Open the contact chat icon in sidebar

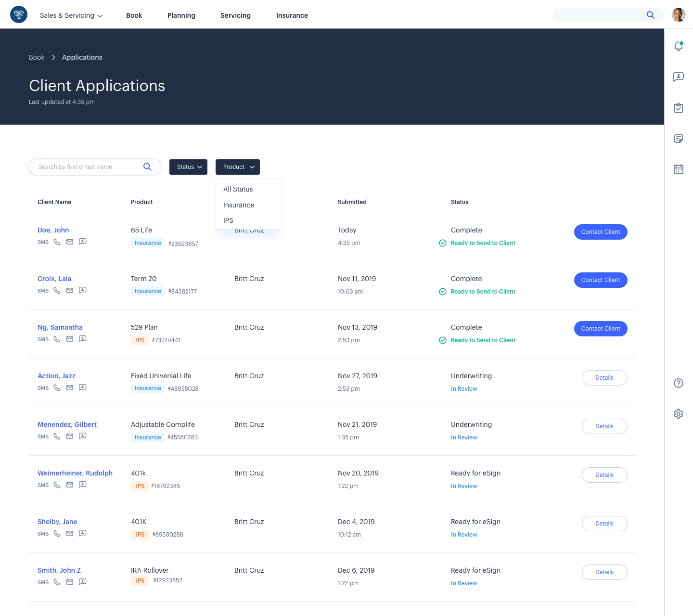point(679,77)
